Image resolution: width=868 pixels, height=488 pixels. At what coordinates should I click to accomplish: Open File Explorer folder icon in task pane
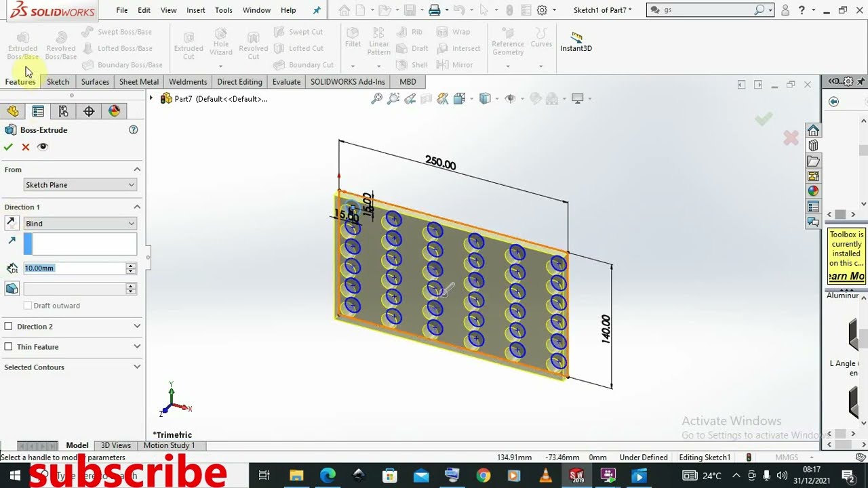[x=813, y=161]
